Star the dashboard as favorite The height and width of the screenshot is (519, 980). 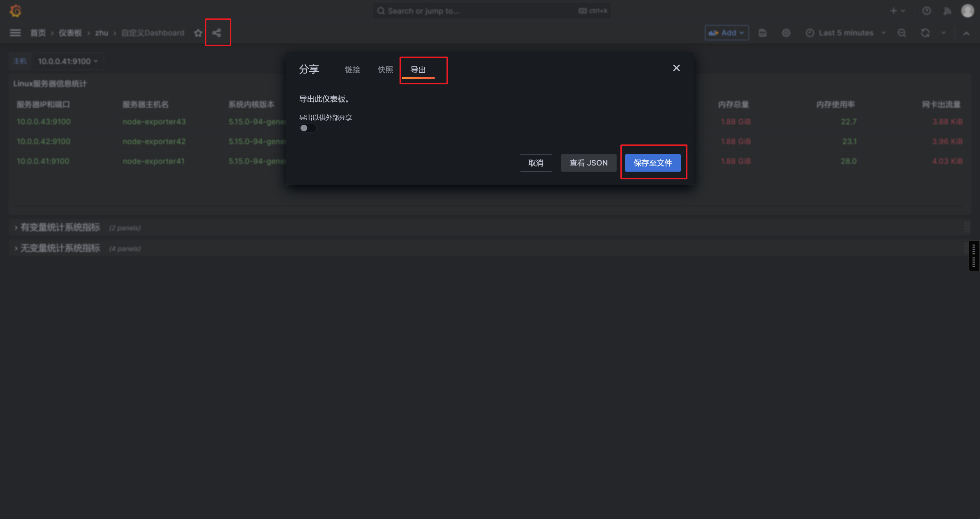(x=198, y=33)
